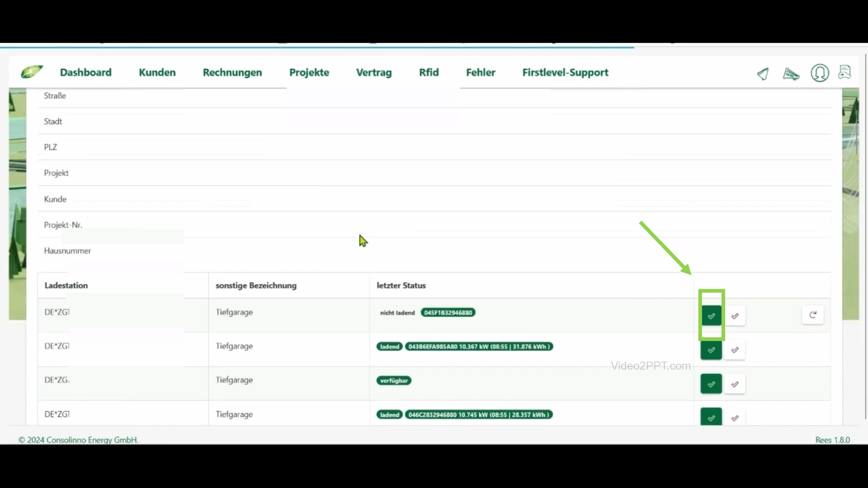Click white check button in verfügbar row
The width and height of the screenshot is (868, 488).
click(x=735, y=384)
